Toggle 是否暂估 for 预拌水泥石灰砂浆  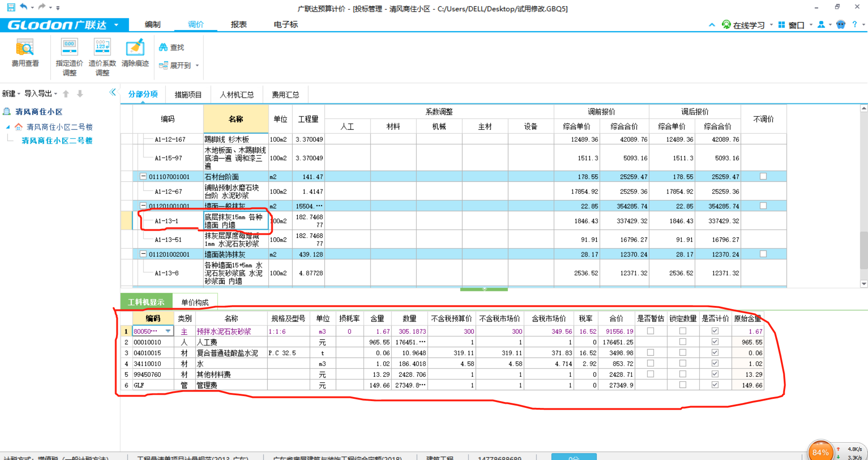pyautogui.click(x=651, y=331)
